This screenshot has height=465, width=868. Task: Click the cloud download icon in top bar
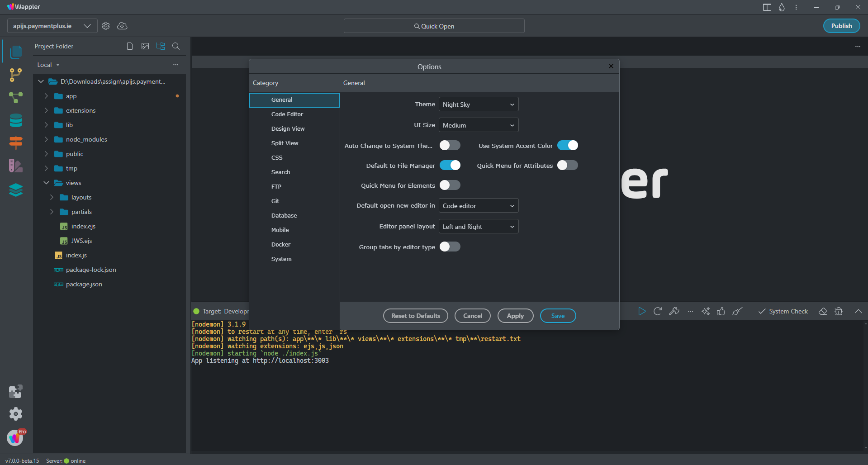pyautogui.click(x=122, y=26)
